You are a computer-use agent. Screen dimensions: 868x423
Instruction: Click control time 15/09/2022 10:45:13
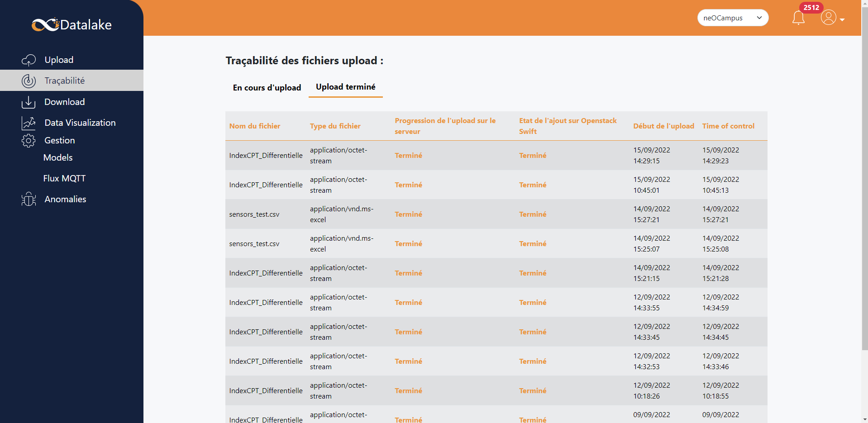tap(720, 185)
